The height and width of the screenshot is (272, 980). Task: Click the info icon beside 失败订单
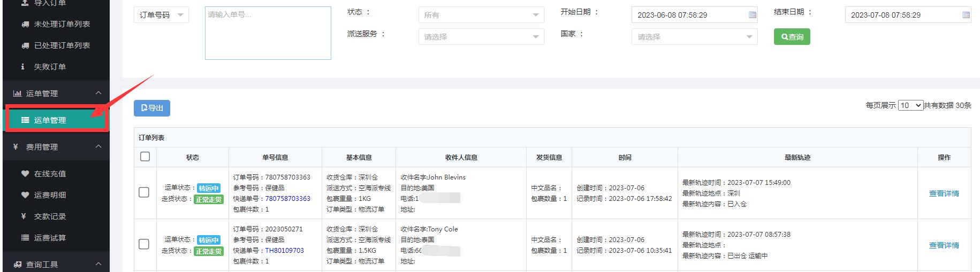click(23, 67)
